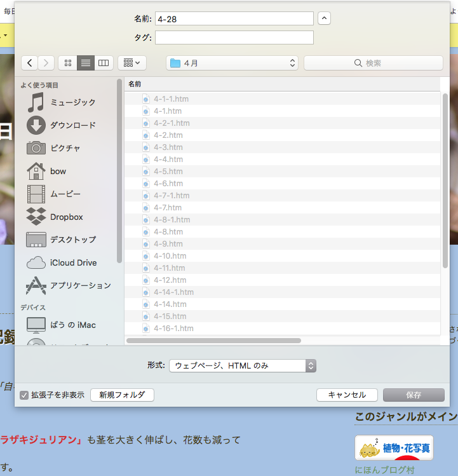458x476 pixels.
Task: Click the magnifier icon in the search box
Action: [x=358, y=63]
